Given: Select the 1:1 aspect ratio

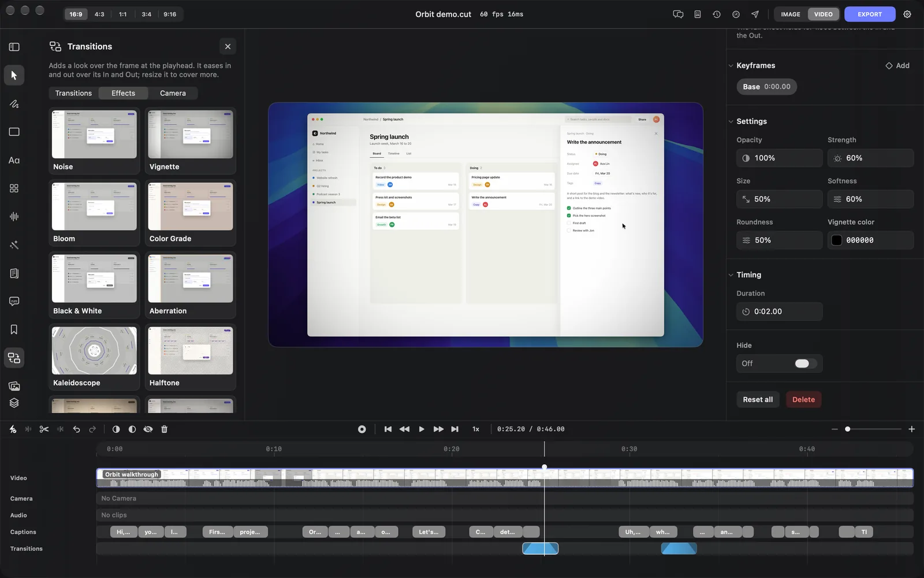Looking at the screenshot, I should tap(123, 14).
